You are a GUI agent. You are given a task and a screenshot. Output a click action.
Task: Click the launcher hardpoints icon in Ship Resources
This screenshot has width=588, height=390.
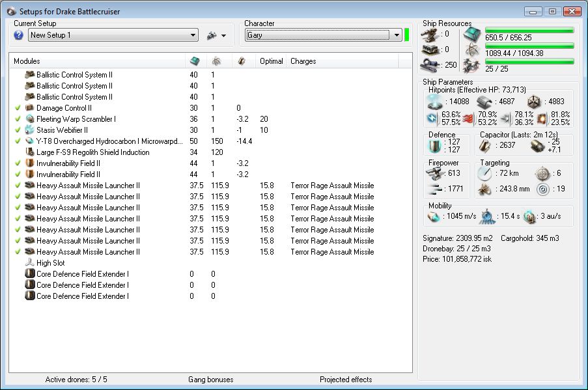point(430,50)
